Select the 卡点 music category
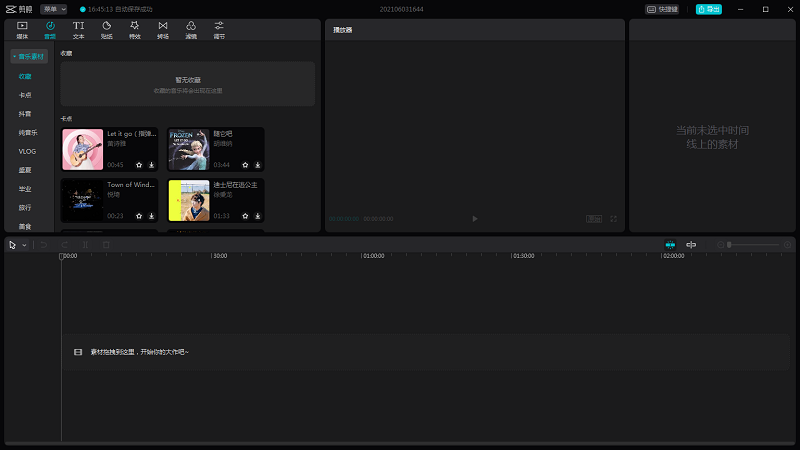800x450 pixels. pyautogui.click(x=25, y=95)
